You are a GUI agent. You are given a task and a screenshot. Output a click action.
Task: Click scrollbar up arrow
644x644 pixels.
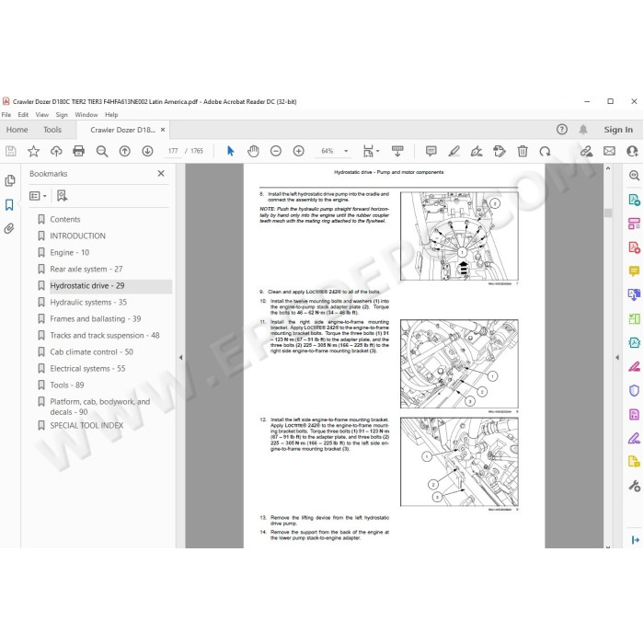coord(608,168)
